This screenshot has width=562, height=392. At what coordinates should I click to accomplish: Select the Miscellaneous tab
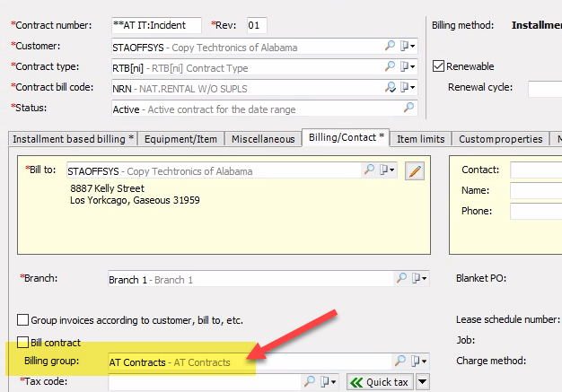coord(263,139)
